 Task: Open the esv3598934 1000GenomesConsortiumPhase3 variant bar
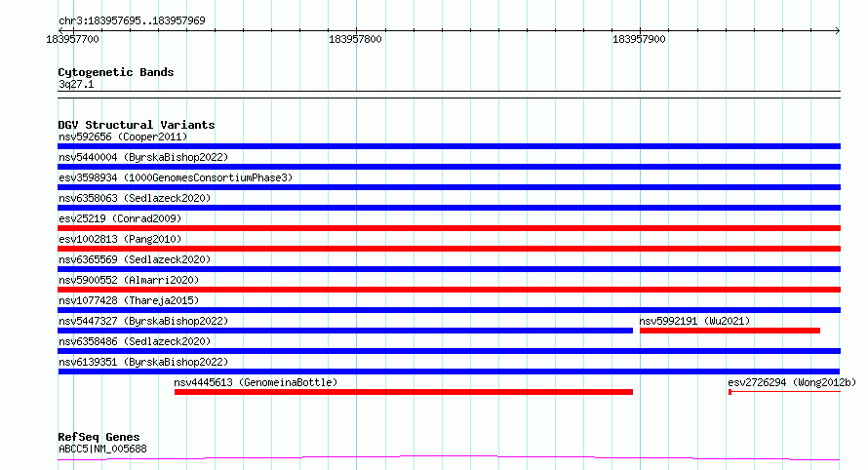449,187
